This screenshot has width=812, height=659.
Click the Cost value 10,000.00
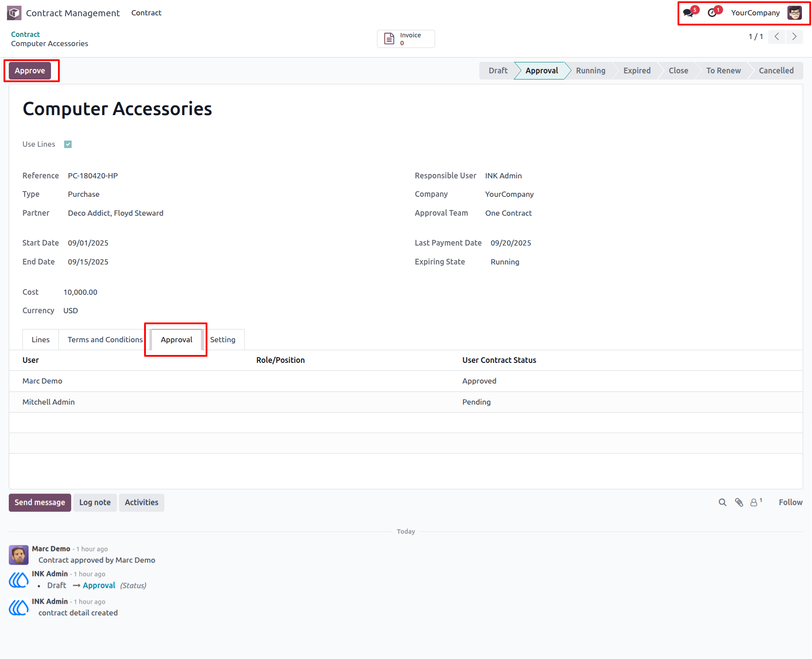point(80,292)
